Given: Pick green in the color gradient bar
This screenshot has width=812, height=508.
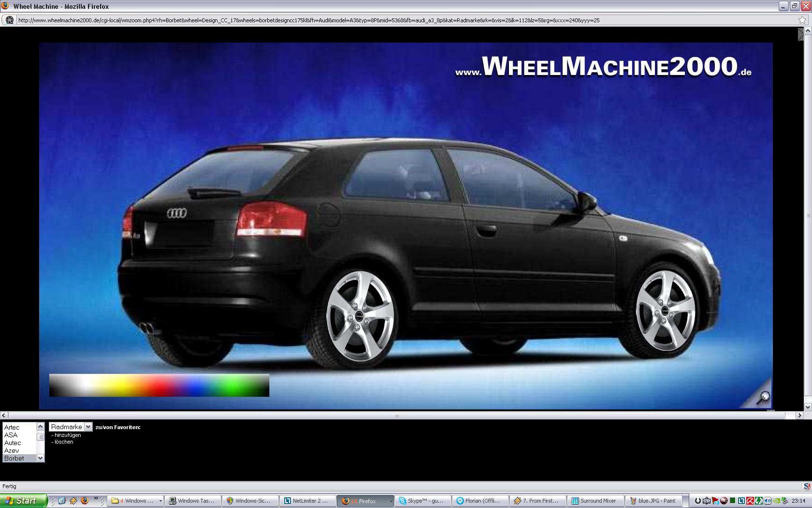Looking at the screenshot, I should pyautogui.click(x=232, y=386).
